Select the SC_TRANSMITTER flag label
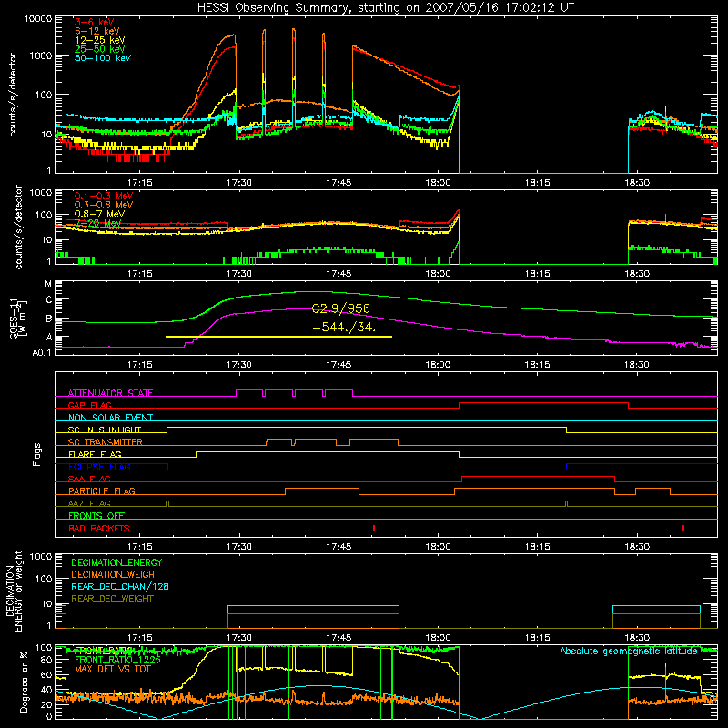Viewport: 728px width, 728px height. (x=105, y=442)
